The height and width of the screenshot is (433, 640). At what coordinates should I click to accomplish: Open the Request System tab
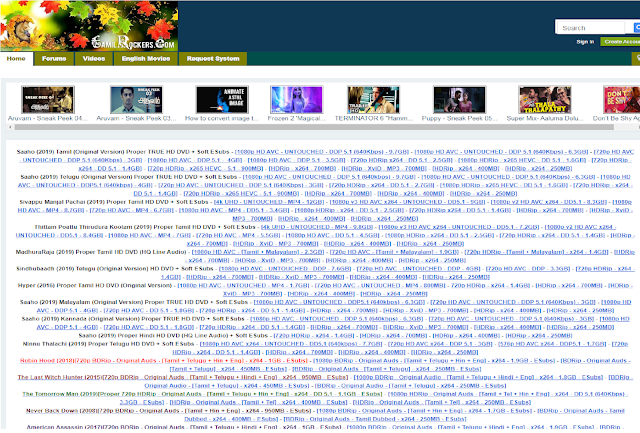pos(213,59)
